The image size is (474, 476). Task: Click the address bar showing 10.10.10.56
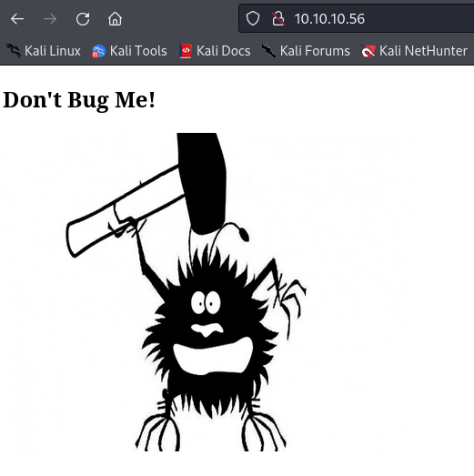[x=357, y=18]
